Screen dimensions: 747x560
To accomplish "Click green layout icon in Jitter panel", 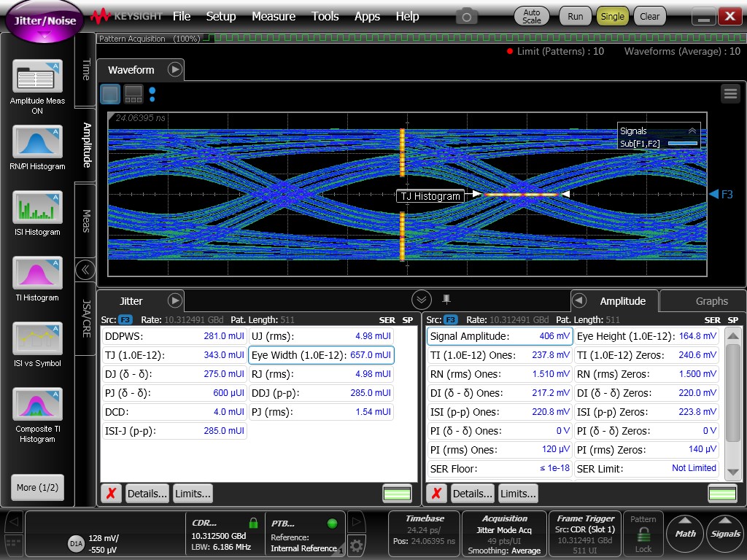I will 397,494.
